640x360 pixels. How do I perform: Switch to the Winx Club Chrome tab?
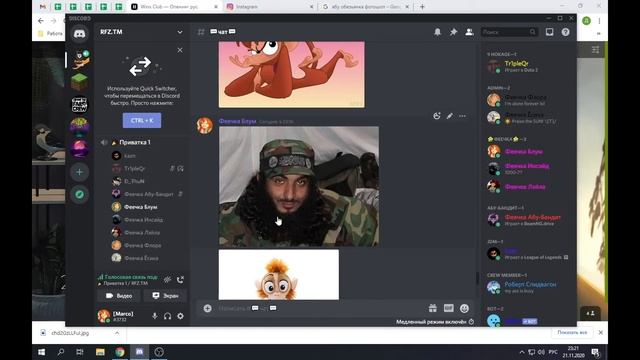[175, 7]
